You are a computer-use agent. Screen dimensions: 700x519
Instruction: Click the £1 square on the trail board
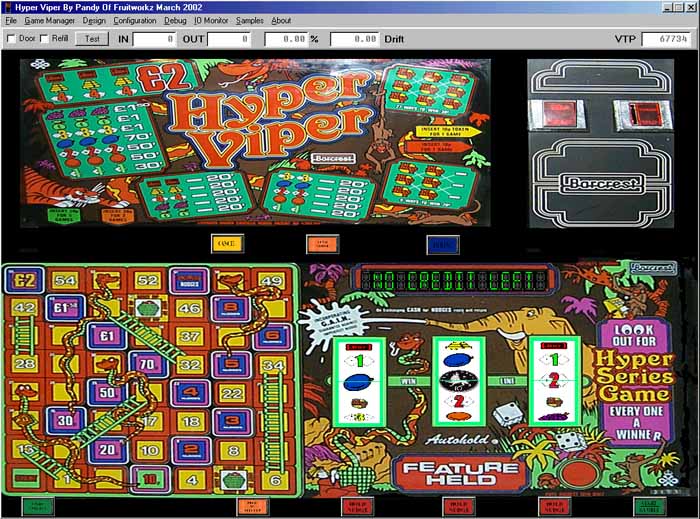106,336
